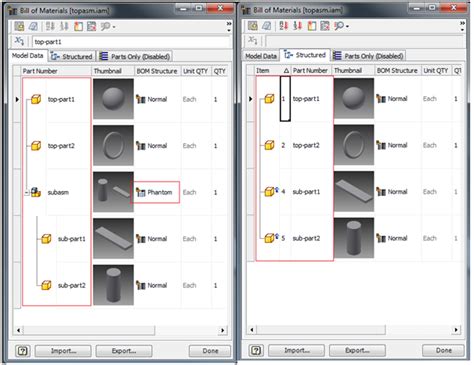Screen dimensions: 474x365
Task: Select top-part2 part icon in left window
Action: pos(36,146)
